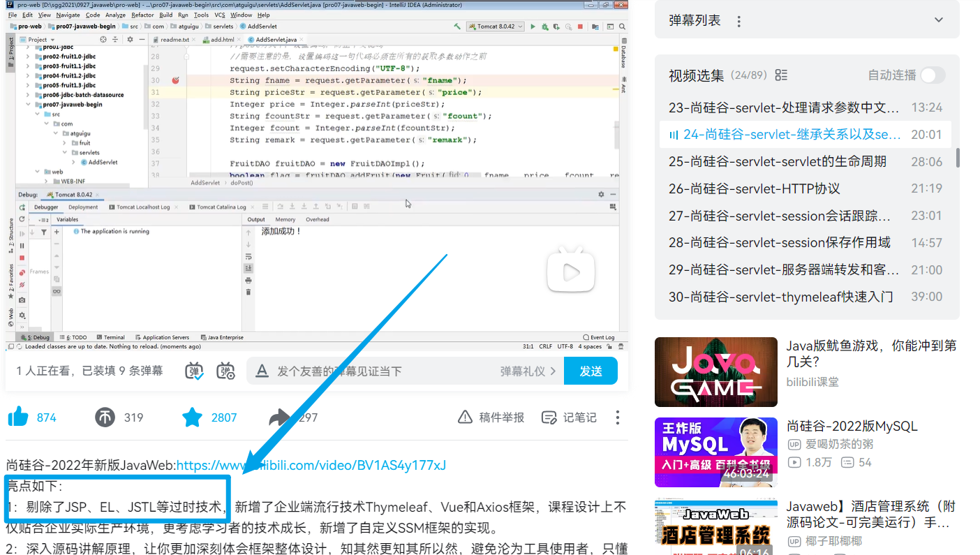Click the green Run arrow in the IDEA toolbar
The image size is (980, 555).
tap(533, 27)
